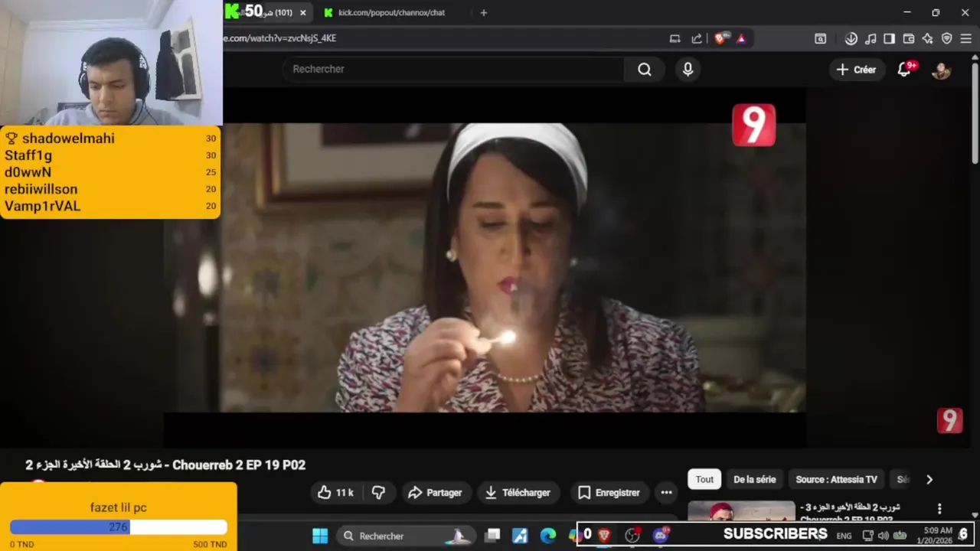Screen dimensions: 980x551
Task: Open more actions ellipsis under the video
Action: [666, 493]
